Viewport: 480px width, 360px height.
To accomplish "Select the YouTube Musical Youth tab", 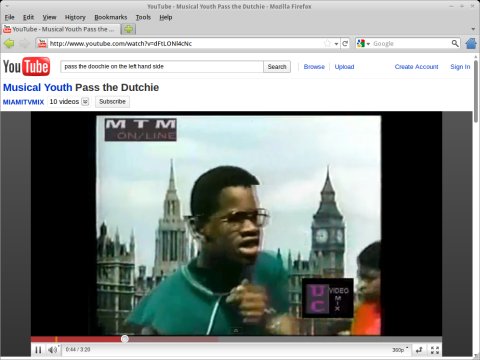I will click(60, 29).
